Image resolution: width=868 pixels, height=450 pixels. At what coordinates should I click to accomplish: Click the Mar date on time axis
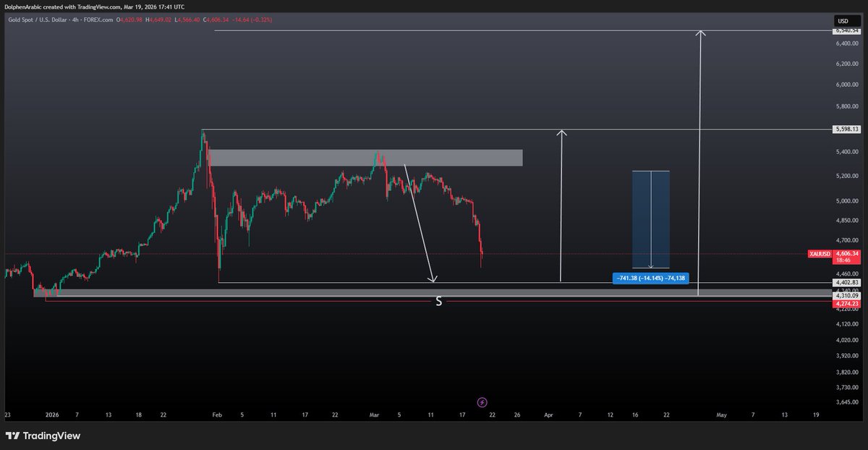[x=374, y=415]
